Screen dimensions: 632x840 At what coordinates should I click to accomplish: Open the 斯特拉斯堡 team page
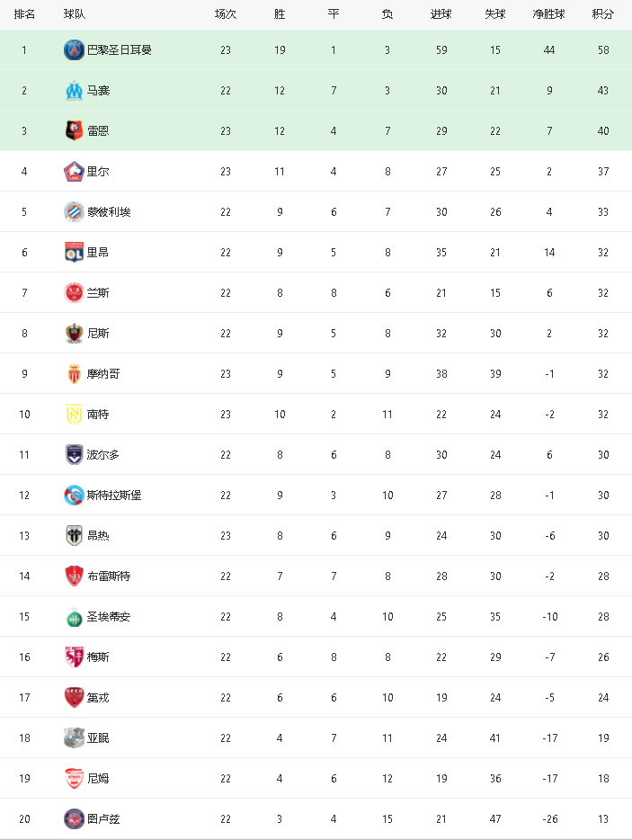(113, 496)
